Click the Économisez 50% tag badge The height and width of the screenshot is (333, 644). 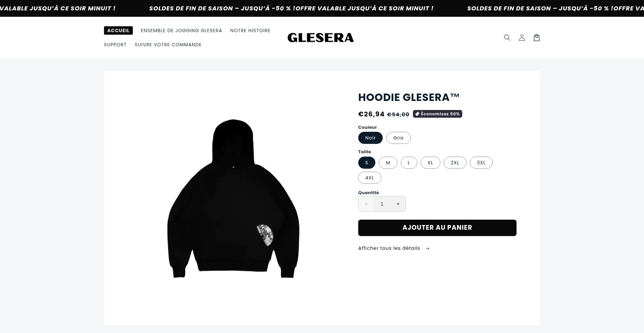pyautogui.click(x=437, y=114)
